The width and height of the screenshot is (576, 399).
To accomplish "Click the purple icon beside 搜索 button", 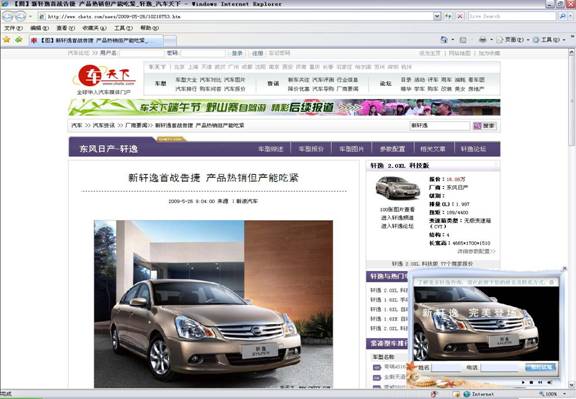I will point(477,126).
